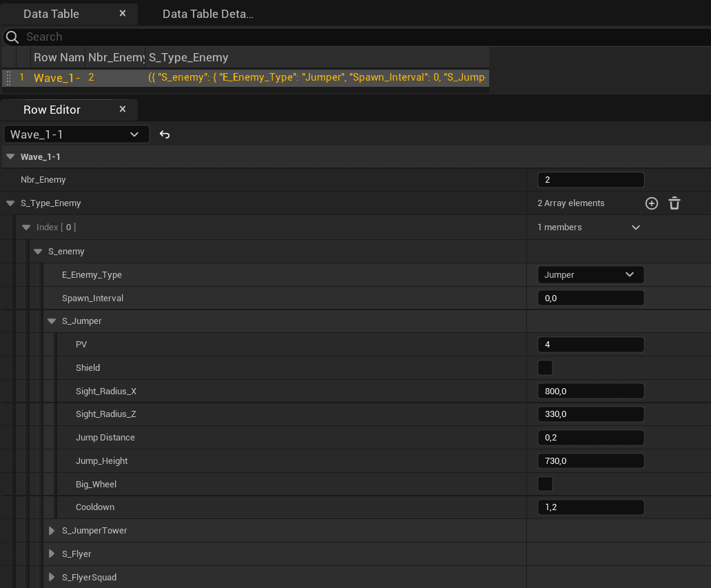
Task: Select the Wave_1-1 row in the table
Action: [x=245, y=78]
